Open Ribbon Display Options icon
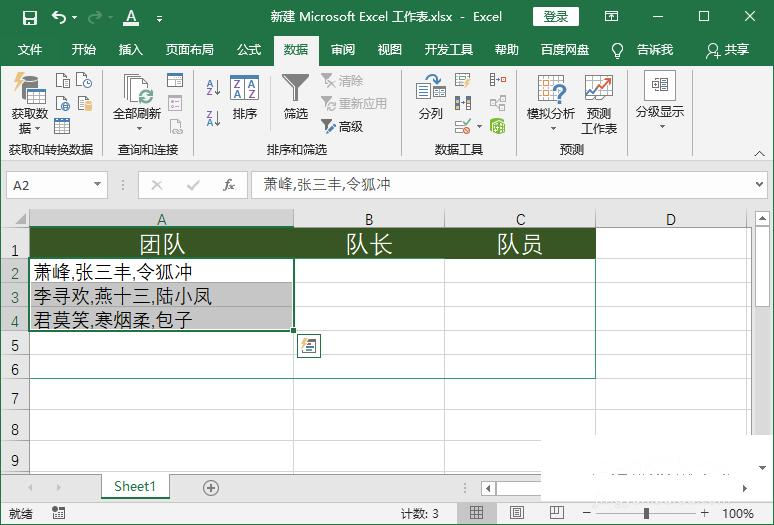The image size is (774, 525). pos(611,17)
